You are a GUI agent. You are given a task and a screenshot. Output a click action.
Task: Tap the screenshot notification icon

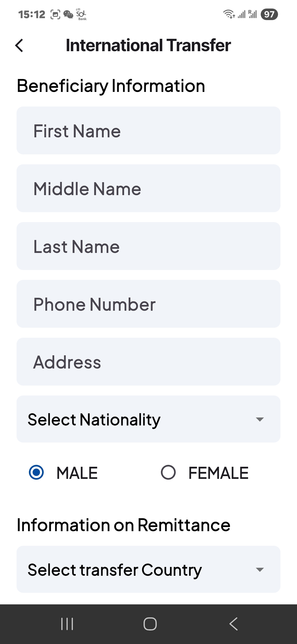pos(55,14)
